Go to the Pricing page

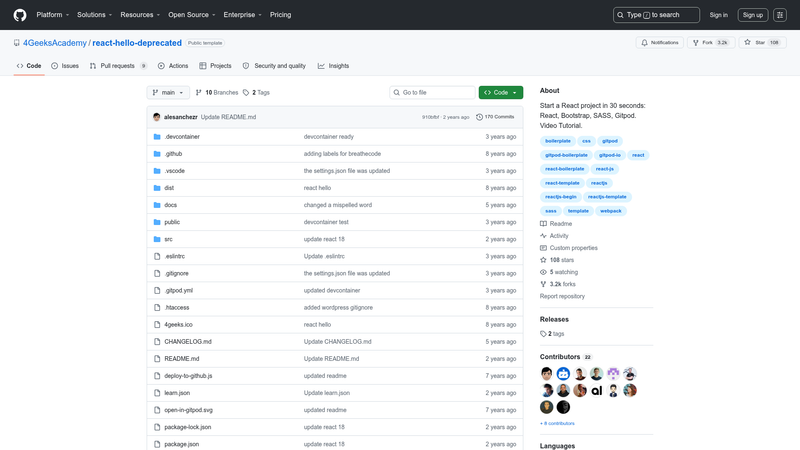pyautogui.click(x=281, y=15)
